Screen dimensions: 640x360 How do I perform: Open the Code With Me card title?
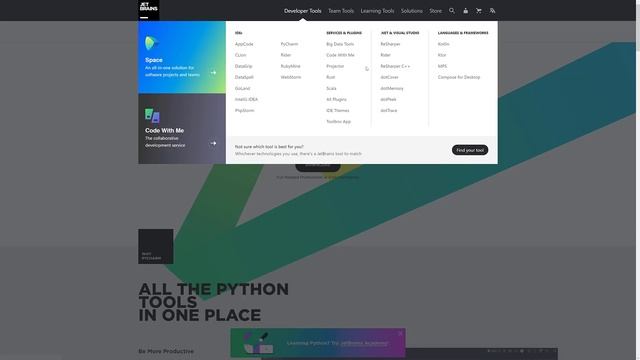164,131
